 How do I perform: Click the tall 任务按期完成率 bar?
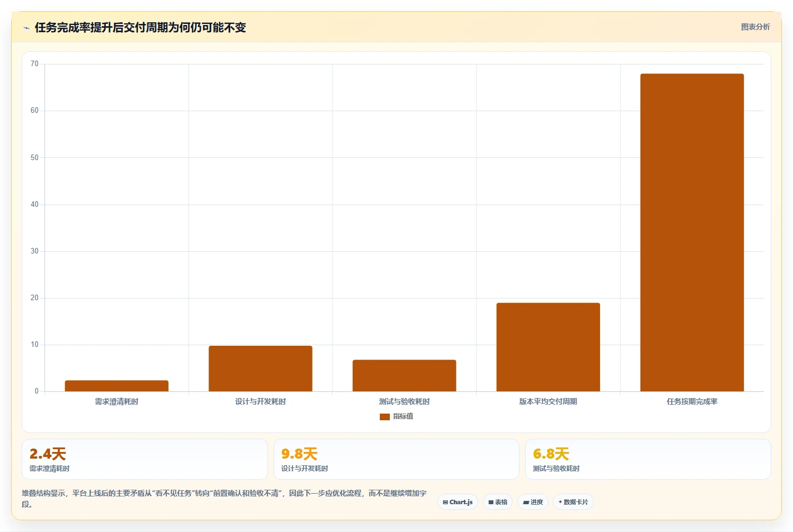[x=692, y=232]
